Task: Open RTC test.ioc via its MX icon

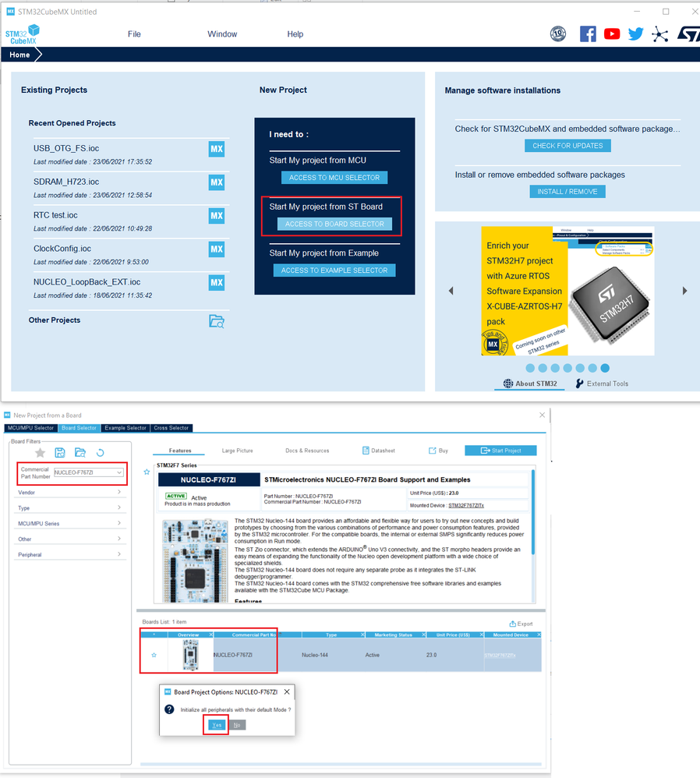Action: pos(216,216)
